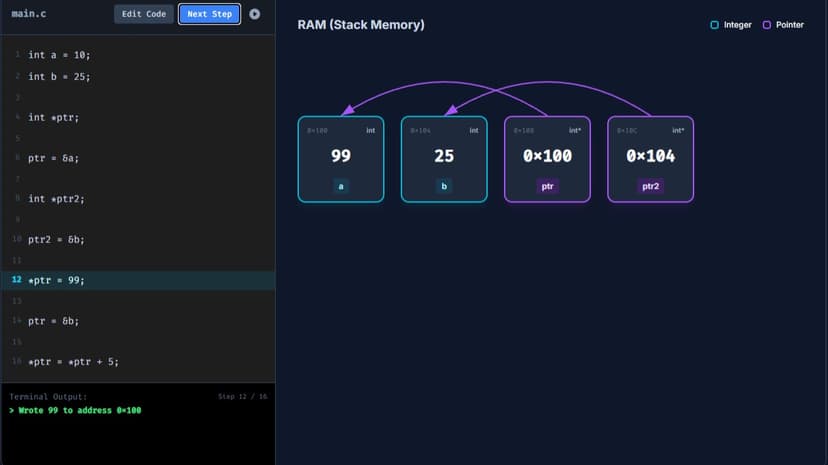Image resolution: width=828 pixels, height=465 pixels.
Task: Start auto-play with the play icon
Action: pos(255,14)
